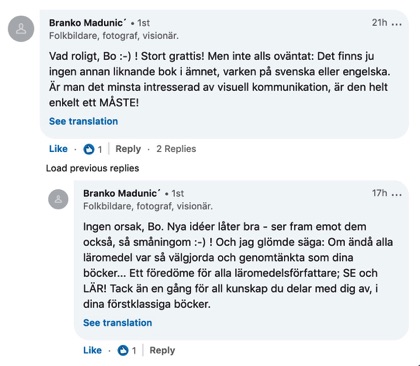
Task: Open options menu on 17h reply
Action: [396, 195]
